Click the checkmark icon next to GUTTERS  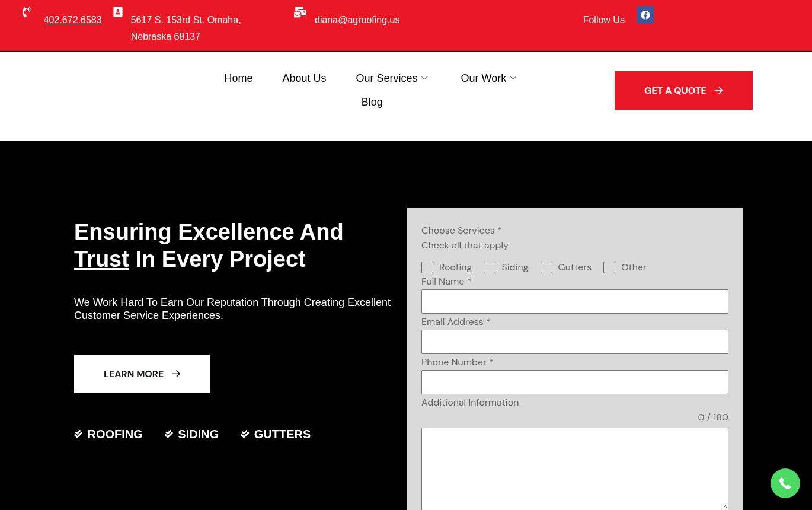pyautogui.click(x=245, y=434)
